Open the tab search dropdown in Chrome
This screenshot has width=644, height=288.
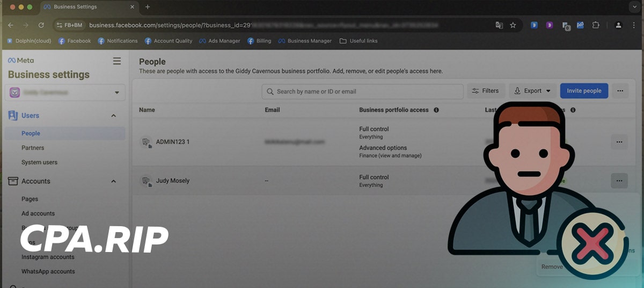633,7
